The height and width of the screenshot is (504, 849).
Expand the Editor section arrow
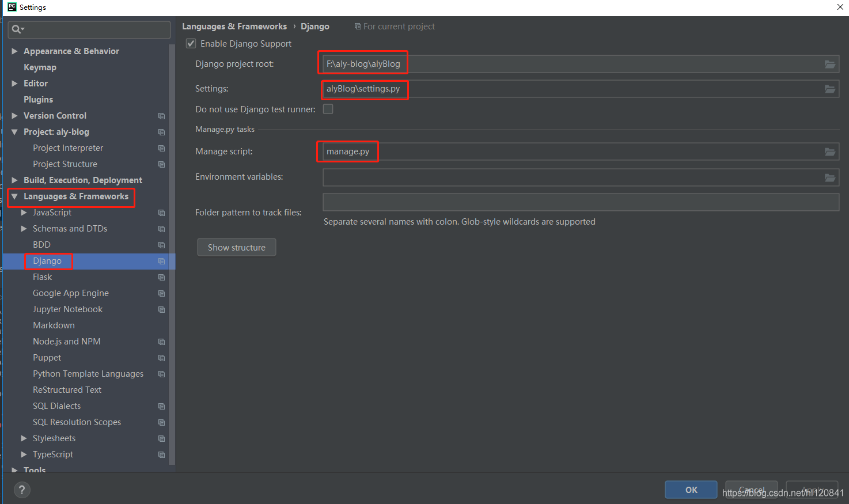tap(15, 84)
